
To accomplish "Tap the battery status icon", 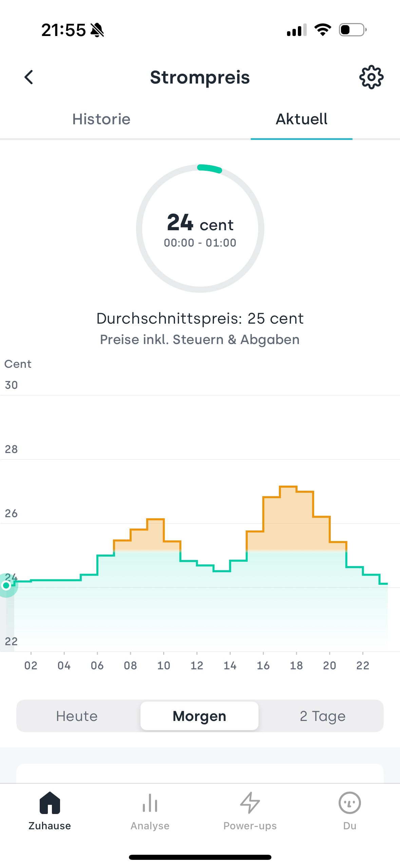I will (x=353, y=30).
